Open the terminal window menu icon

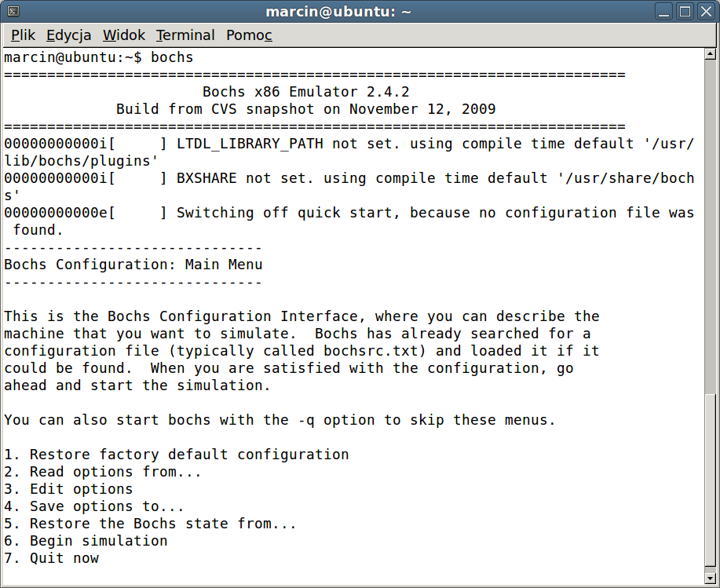(13, 11)
